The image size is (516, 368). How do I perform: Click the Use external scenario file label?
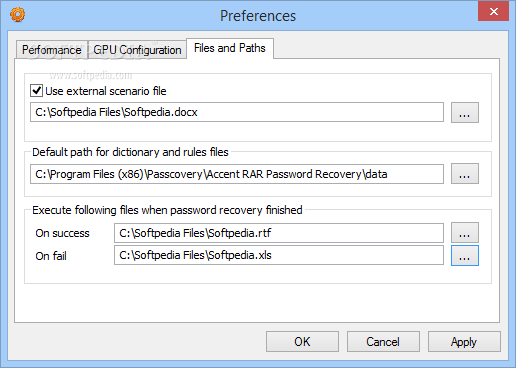click(106, 91)
